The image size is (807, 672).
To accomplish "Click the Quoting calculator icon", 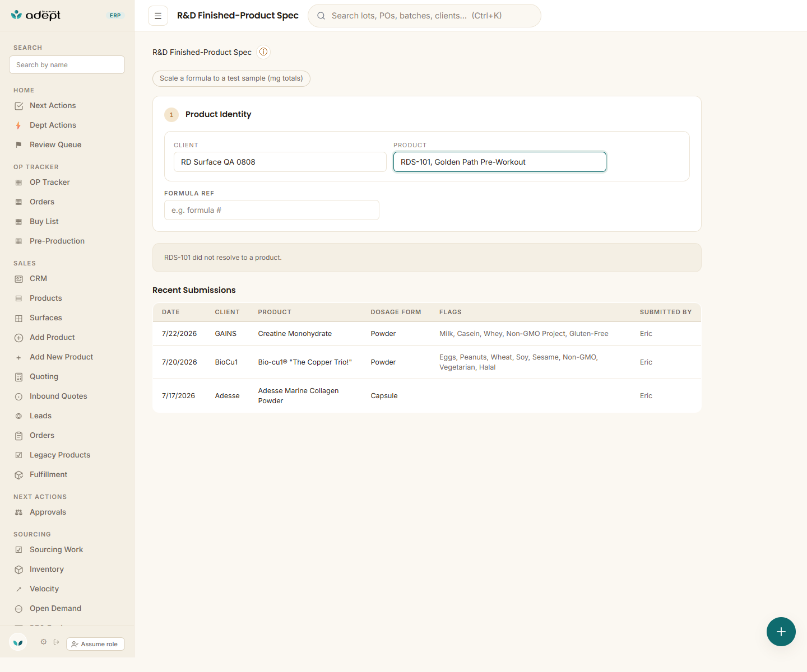I will [x=18, y=377].
